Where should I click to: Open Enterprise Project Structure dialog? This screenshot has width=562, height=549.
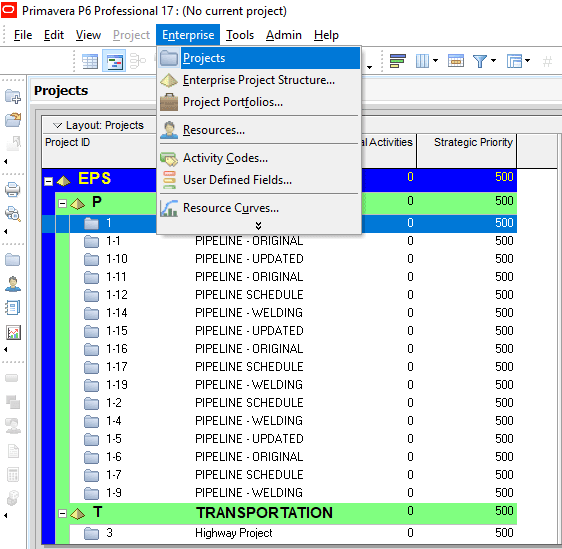tap(259, 80)
